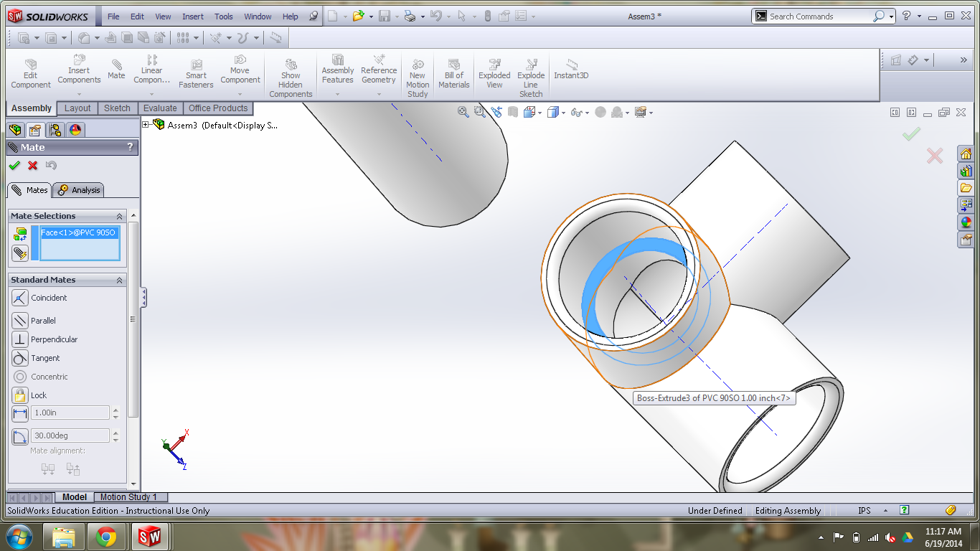The height and width of the screenshot is (551, 980).
Task: Open the Insert Components tool
Action: [79, 70]
